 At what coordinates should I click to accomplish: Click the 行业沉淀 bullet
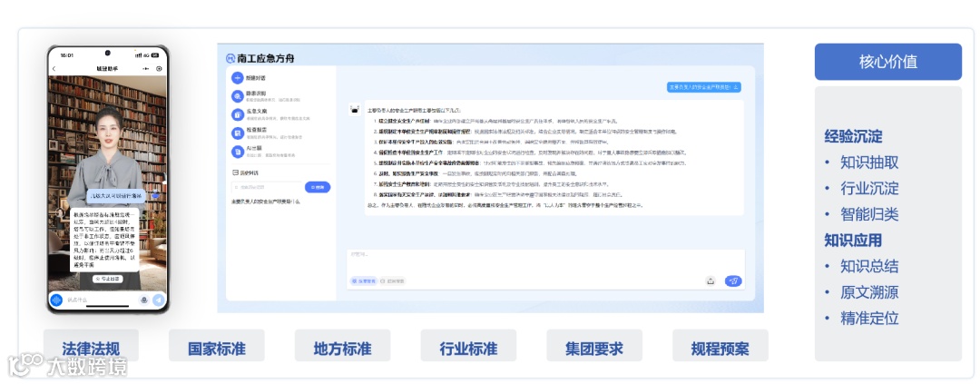click(x=869, y=188)
